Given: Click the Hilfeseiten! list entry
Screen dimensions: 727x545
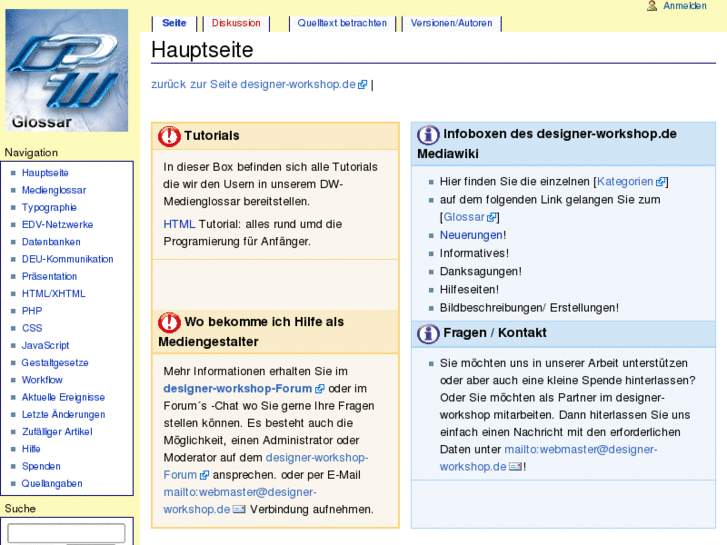Looking at the screenshot, I should (469, 289).
